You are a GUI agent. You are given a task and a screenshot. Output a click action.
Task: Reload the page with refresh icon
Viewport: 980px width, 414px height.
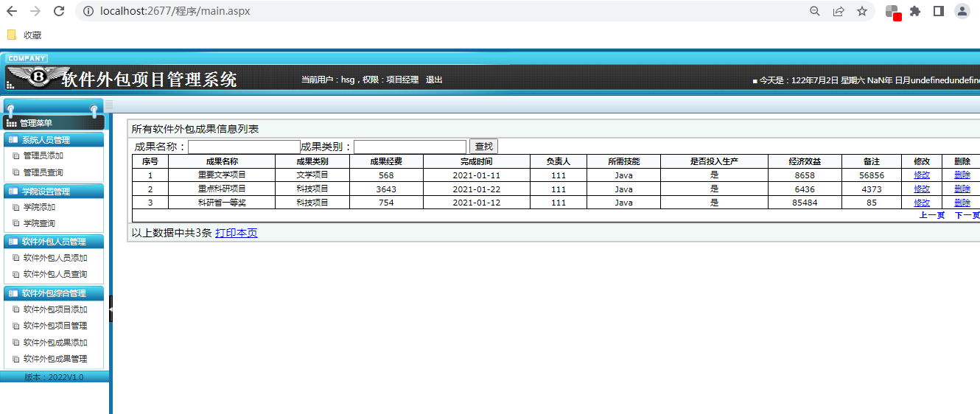[x=59, y=11]
